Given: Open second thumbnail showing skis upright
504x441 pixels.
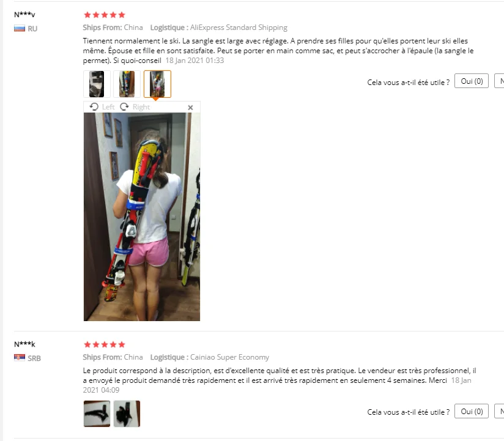Looking at the screenshot, I should tap(127, 84).
